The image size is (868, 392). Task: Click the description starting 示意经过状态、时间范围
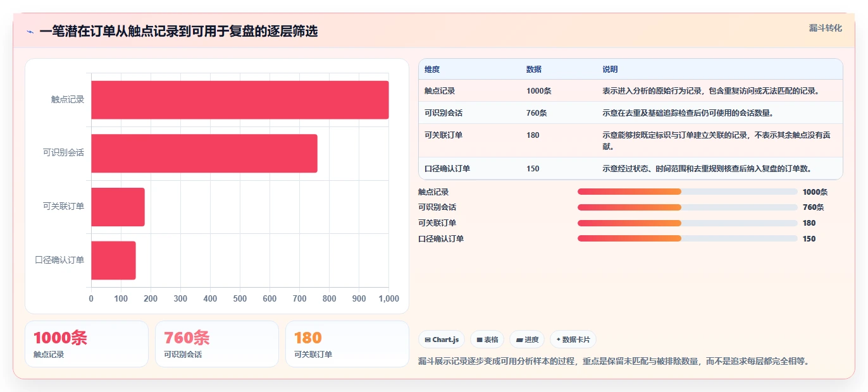[707, 169]
